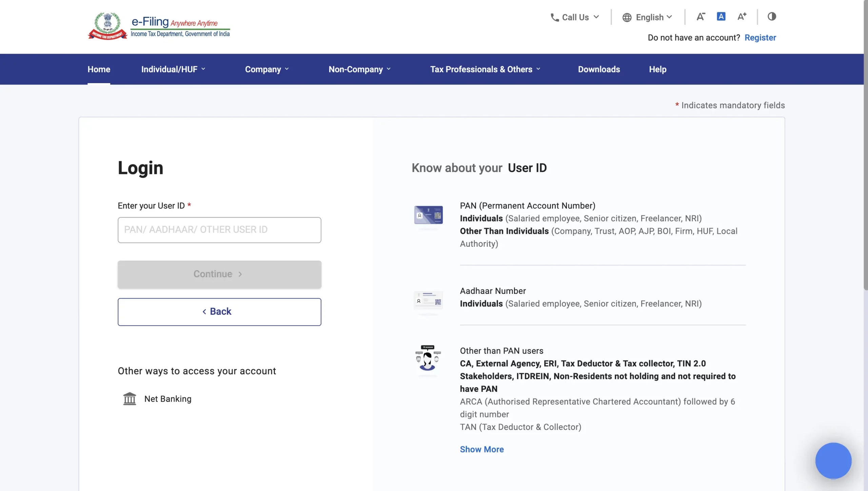Toggle high contrast mode icon

772,17
